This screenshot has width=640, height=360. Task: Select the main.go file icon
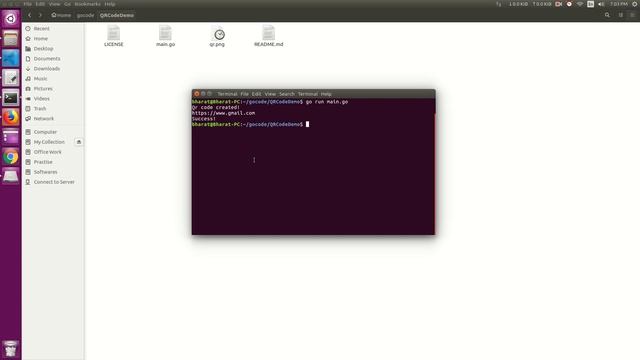(x=165, y=36)
